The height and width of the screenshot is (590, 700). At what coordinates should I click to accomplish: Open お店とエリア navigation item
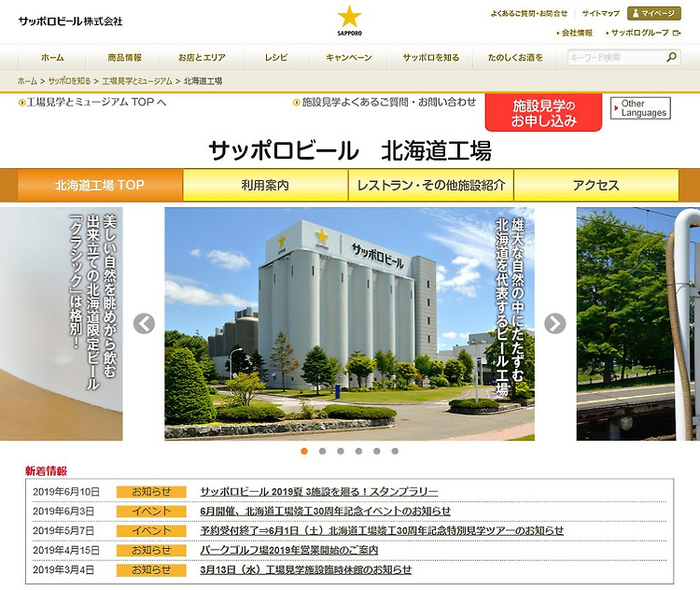pos(202,58)
